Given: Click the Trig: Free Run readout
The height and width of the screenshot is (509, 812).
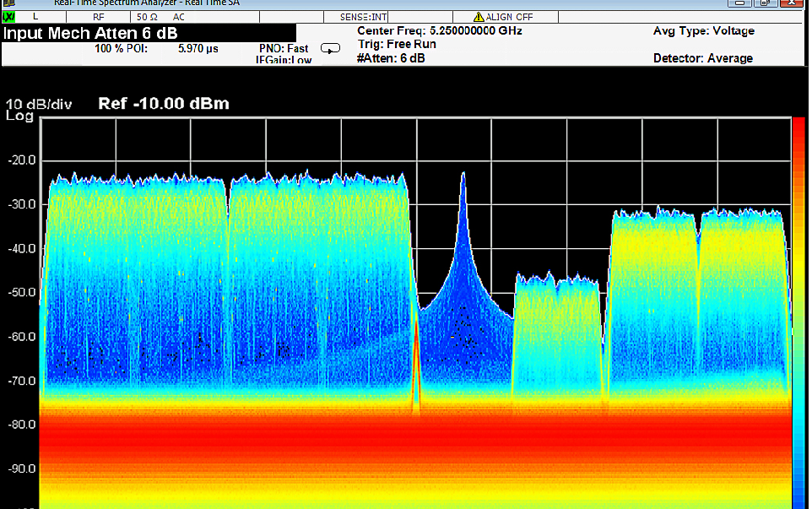Looking at the screenshot, I should 397,44.
